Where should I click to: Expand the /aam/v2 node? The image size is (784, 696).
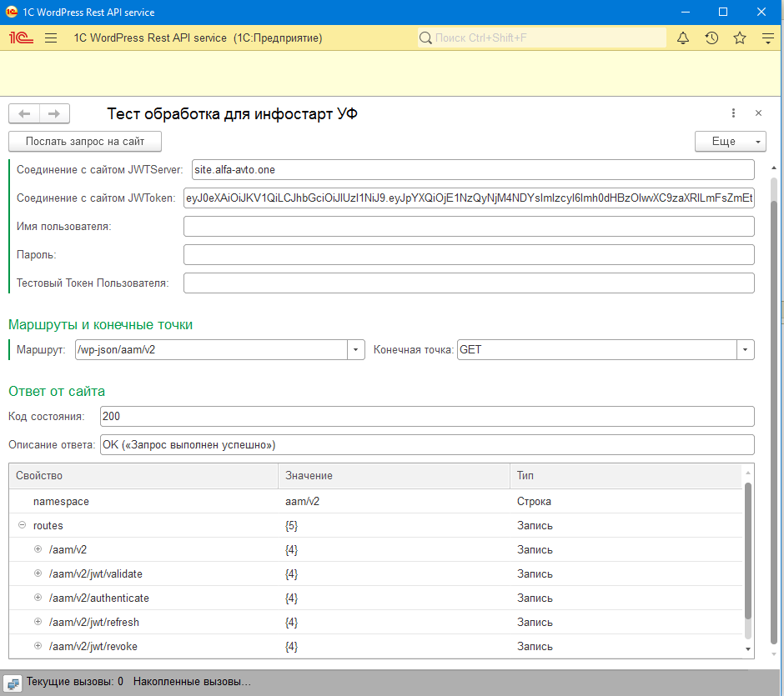coord(38,549)
